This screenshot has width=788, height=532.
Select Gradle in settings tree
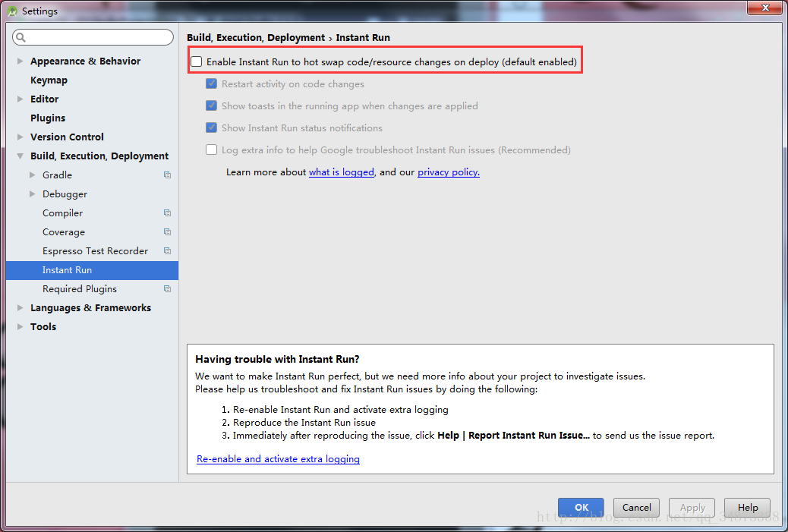click(x=57, y=175)
